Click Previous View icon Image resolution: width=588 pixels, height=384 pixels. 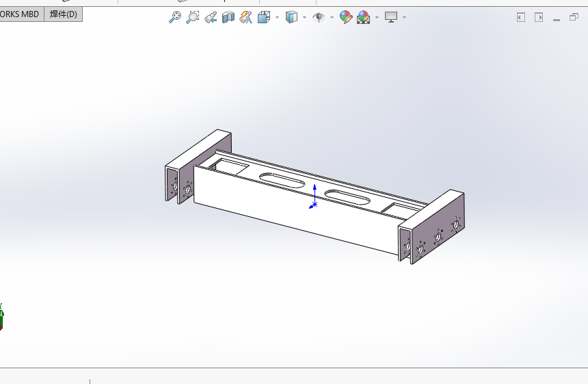[x=211, y=17]
